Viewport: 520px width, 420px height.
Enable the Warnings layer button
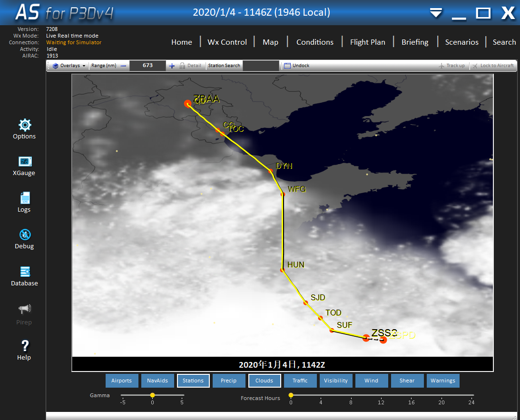443,381
